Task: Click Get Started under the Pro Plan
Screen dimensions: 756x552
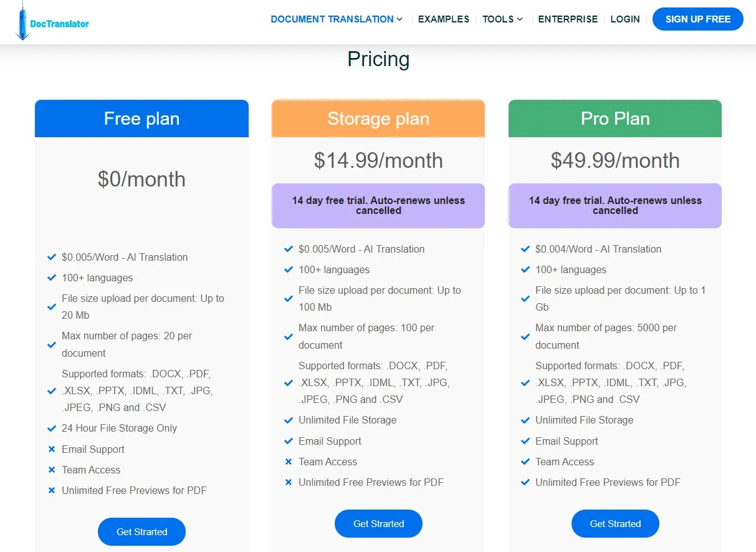Action: (x=615, y=523)
